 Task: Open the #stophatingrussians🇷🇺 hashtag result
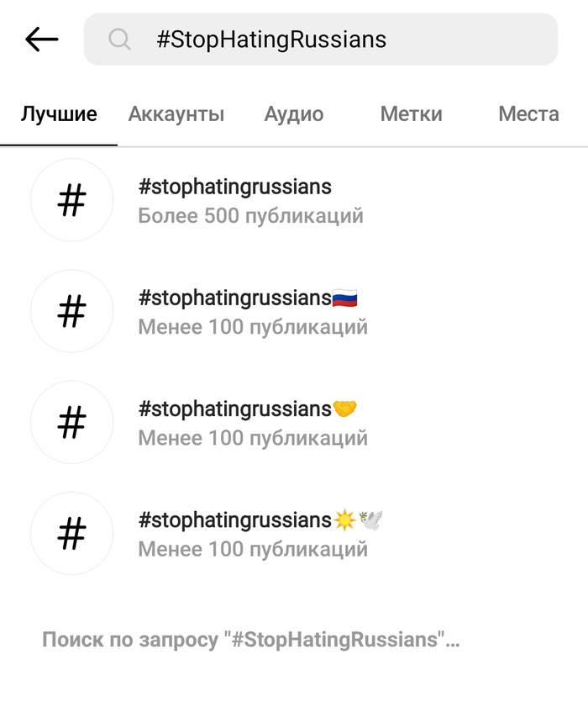(248, 298)
